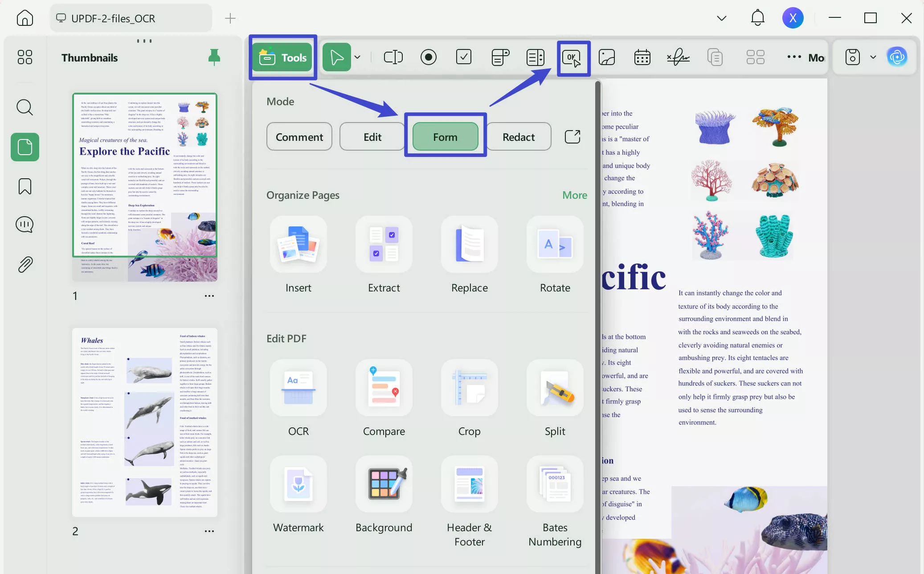Select the UPDF-2-files_OCR document tab
This screenshot has width=924, height=574.
click(113, 18)
